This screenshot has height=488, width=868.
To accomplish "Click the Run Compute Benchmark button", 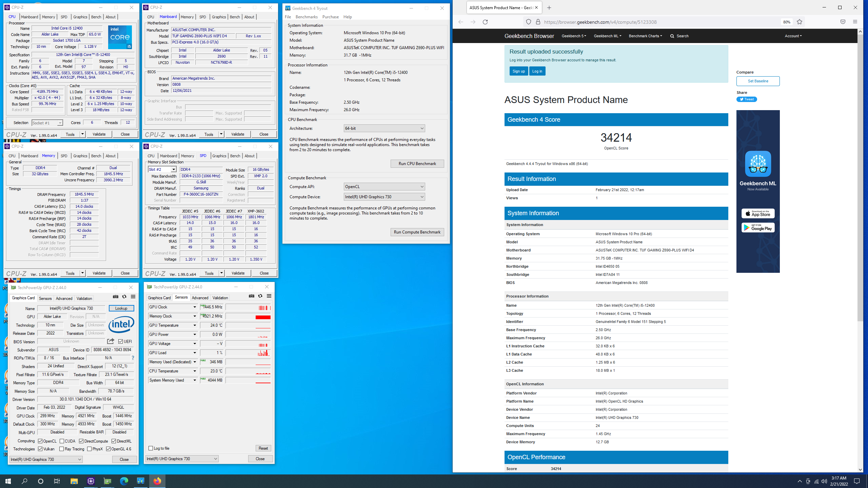I will 417,232.
